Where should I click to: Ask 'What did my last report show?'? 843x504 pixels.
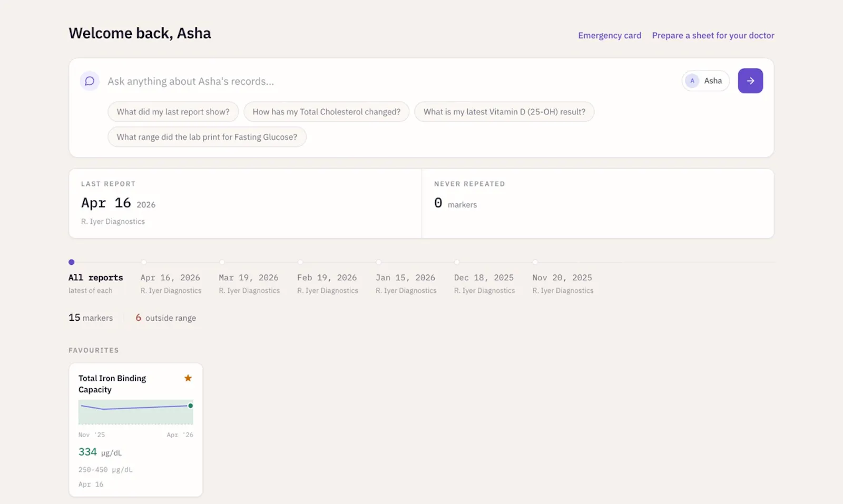173,112
